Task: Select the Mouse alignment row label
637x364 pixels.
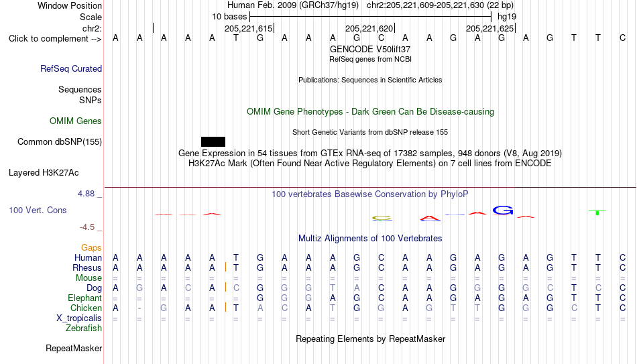Action: point(89,278)
